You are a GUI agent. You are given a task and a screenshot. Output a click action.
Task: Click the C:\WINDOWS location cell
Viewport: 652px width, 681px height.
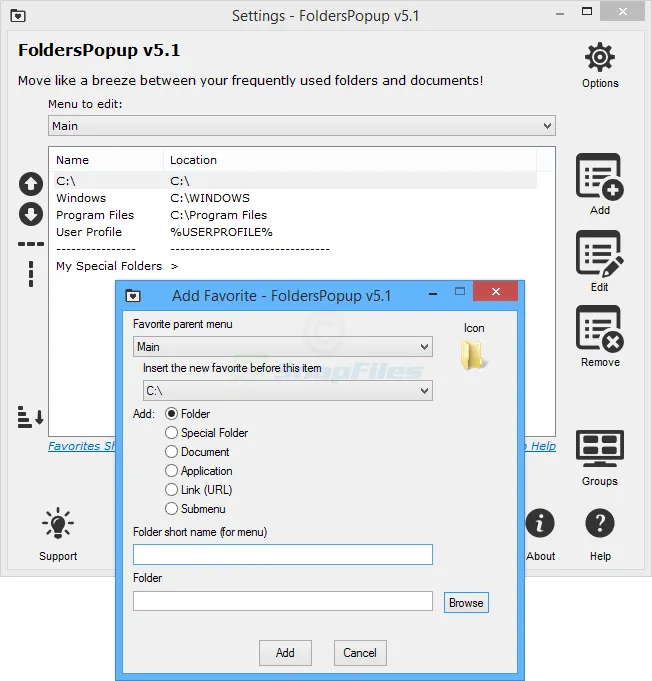coord(210,198)
